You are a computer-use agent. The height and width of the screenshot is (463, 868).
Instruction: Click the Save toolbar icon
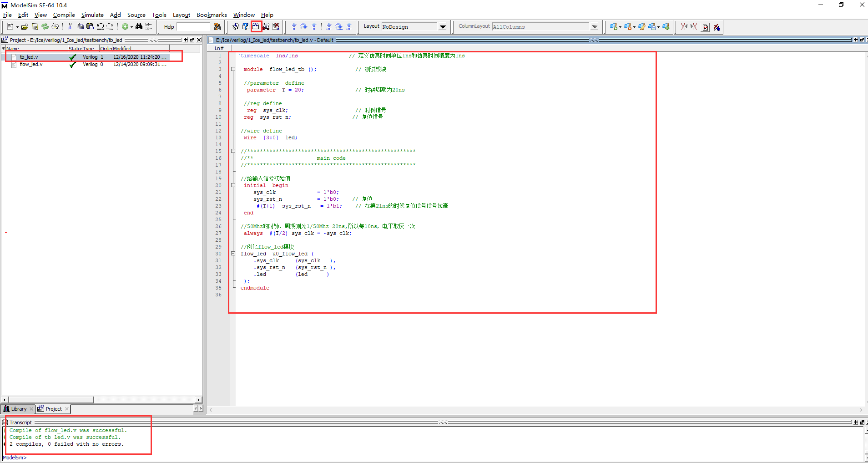pos(35,26)
